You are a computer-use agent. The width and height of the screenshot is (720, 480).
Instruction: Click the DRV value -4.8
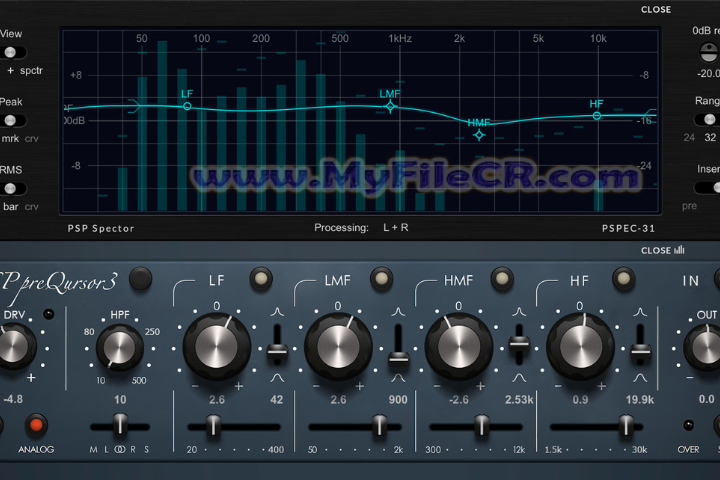click(x=13, y=399)
